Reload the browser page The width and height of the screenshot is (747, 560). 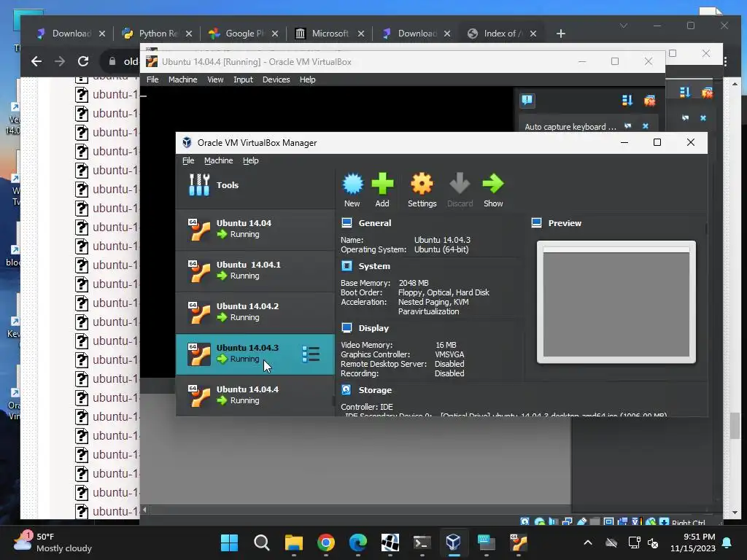83,61
